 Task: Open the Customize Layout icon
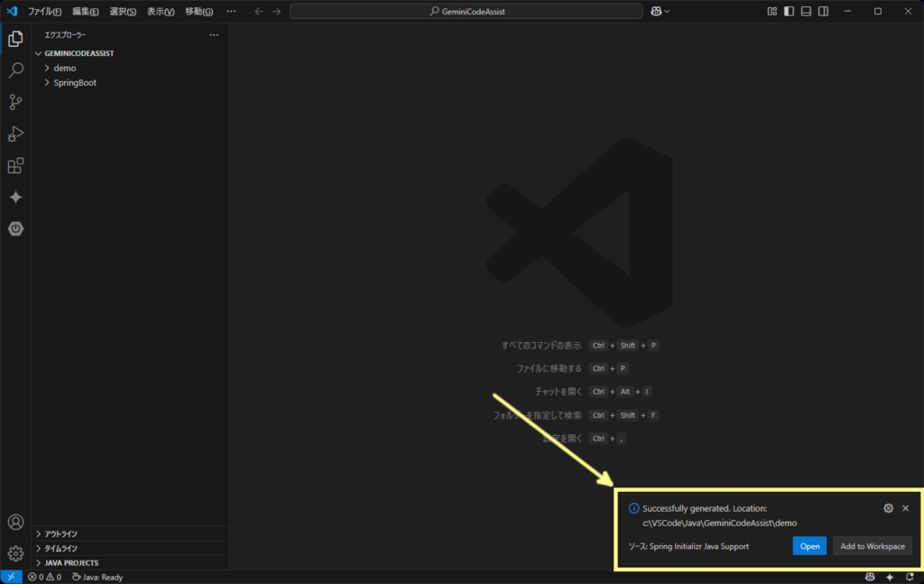click(772, 11)
